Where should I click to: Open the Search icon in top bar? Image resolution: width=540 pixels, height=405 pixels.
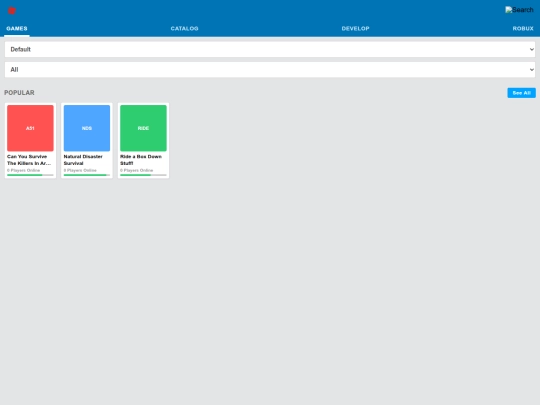pos(519,10)
